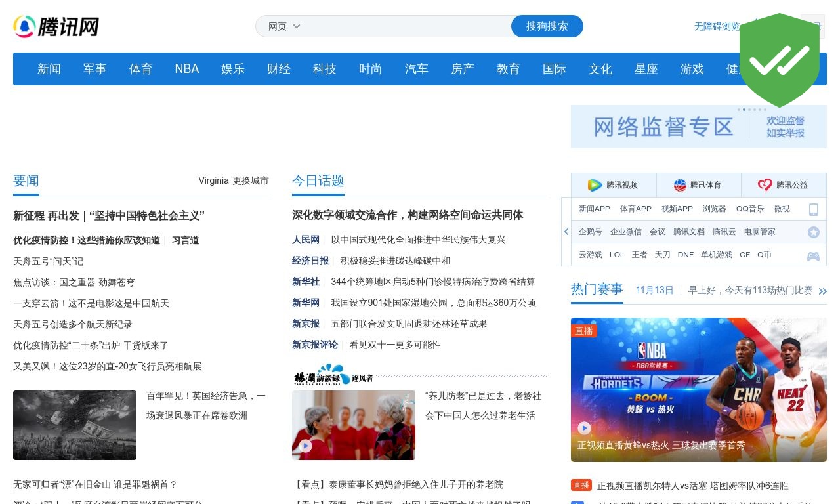The width and height of the screenshot is (840, 504).
Task: Open the 科技 navigation item
Action: click(x=325, y=69)
